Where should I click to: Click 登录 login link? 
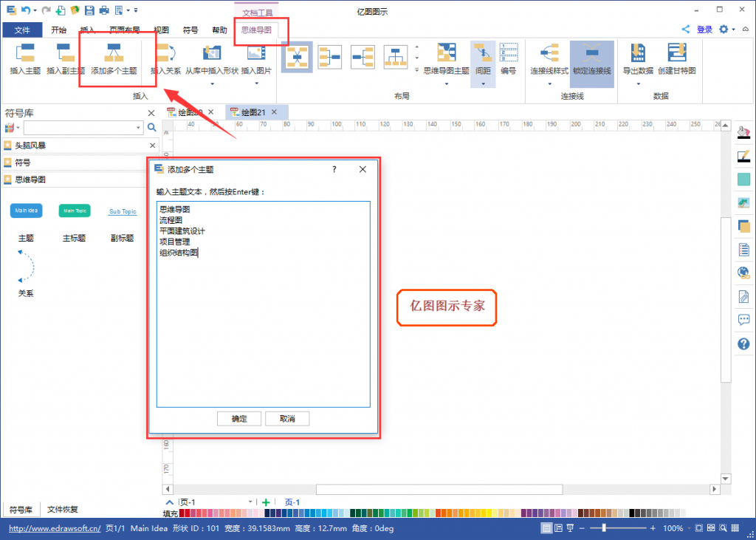tap(704, 30)
